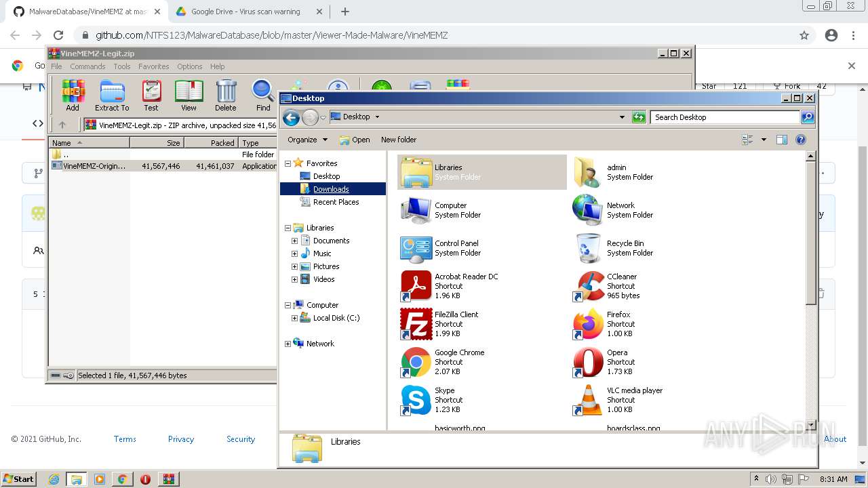Click the Open button in Explorer toolbar
The height and width of the screenshot is (488, 868).
click(x=355, y=140)
